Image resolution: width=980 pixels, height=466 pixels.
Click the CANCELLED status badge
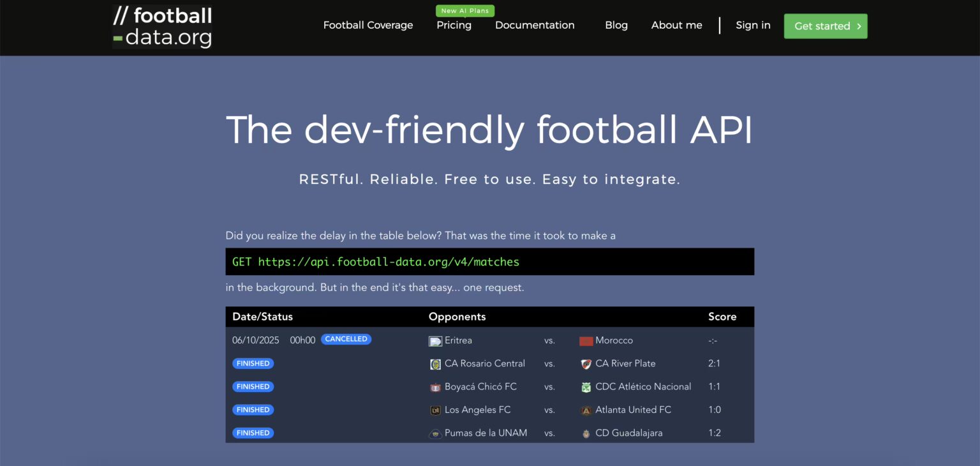[346, 339]
